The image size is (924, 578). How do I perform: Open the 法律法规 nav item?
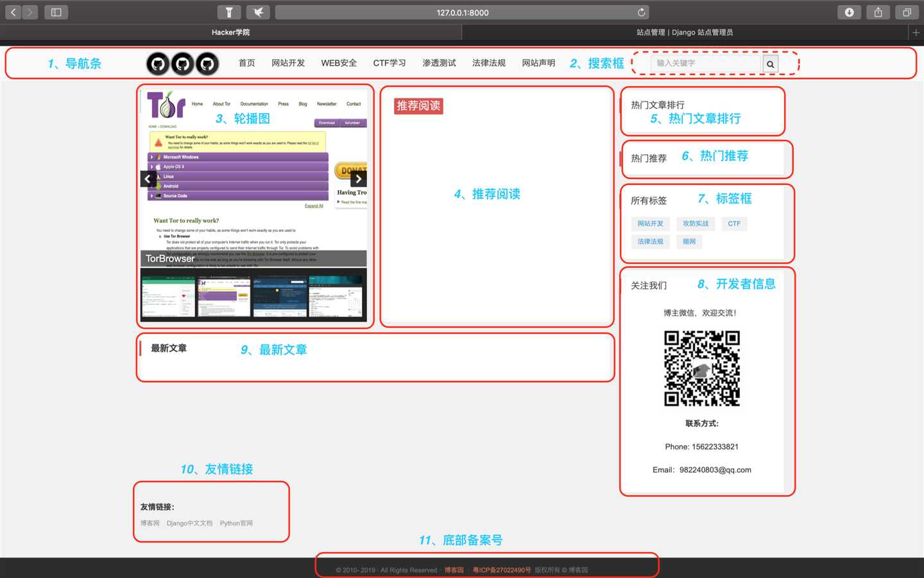point(489,63)
